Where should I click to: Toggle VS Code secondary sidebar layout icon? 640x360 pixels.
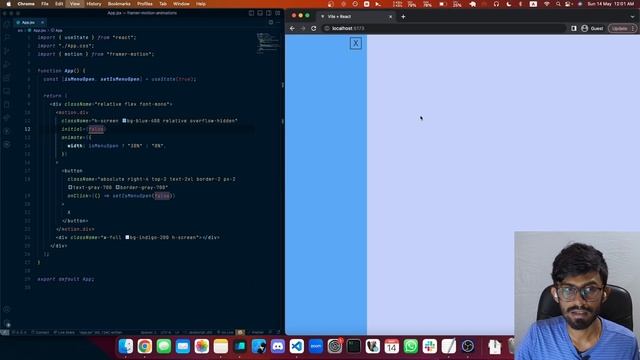(269, 13)
